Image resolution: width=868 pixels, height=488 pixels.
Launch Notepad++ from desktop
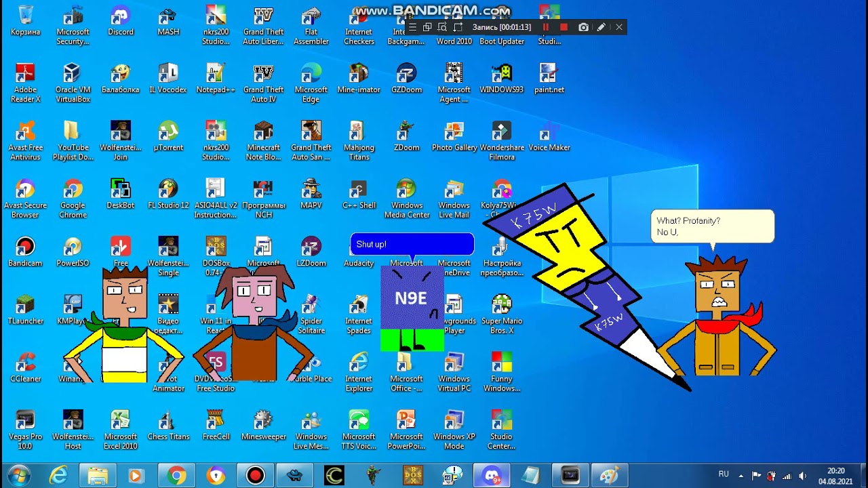click(216, 79)
